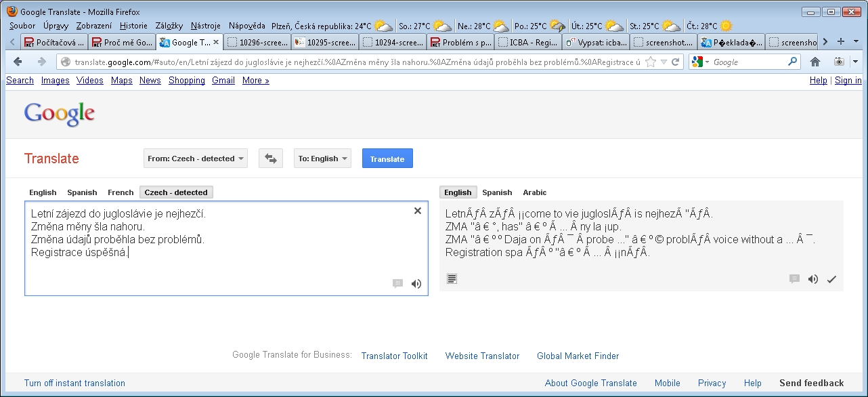Listen to the Czech source text
Viewport: 868px width, 397px height.
416,284
